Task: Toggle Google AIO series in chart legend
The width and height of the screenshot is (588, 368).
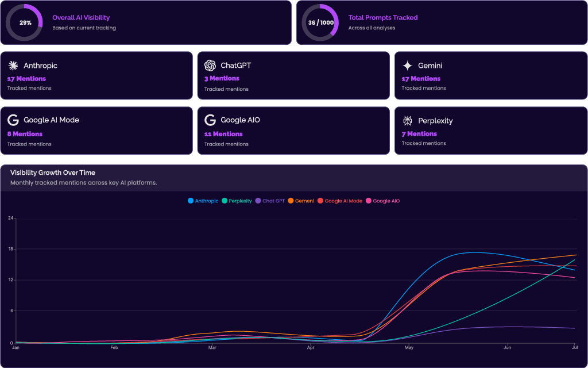Action: coord(382,201)
